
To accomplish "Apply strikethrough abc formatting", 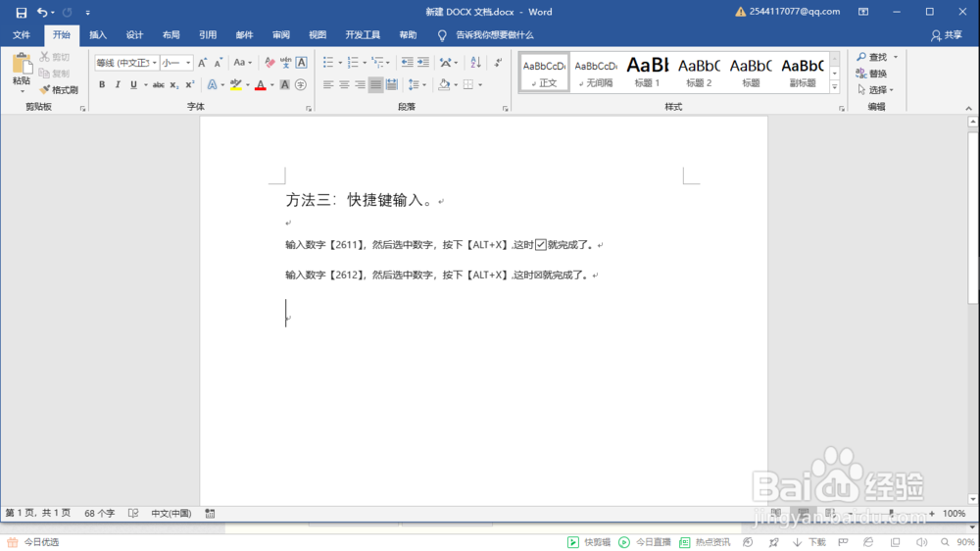I will tap(158, 84).
